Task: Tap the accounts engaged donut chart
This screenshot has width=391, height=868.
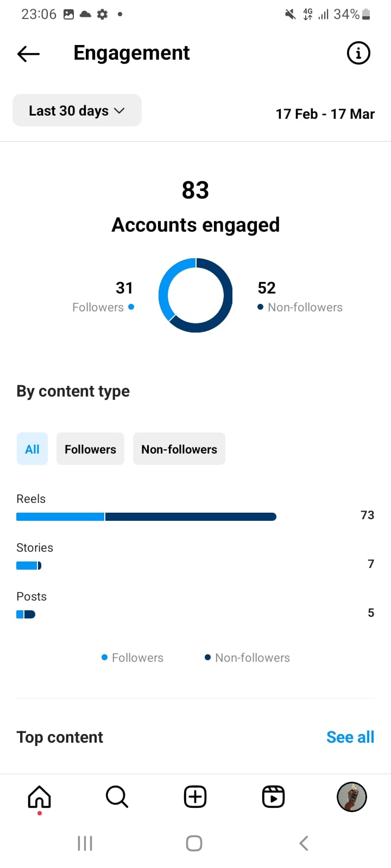Action: point(195,295)
